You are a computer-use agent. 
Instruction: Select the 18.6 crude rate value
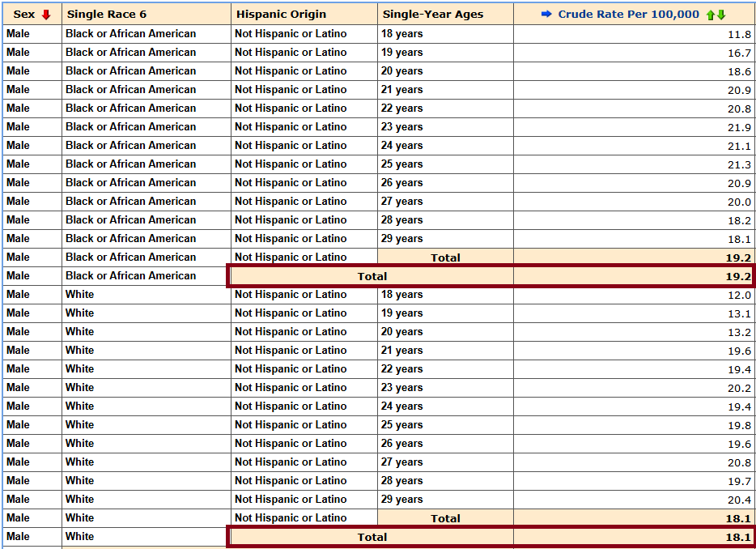coord(739,72)
